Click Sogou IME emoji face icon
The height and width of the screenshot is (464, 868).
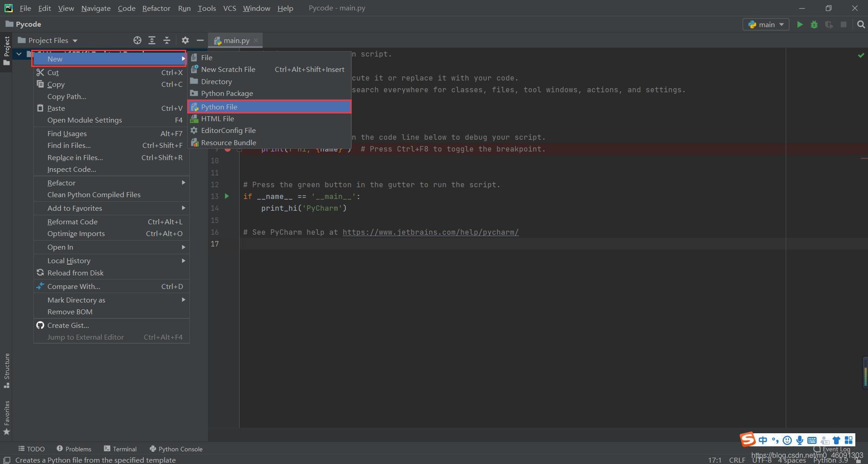tap(787, 440)
